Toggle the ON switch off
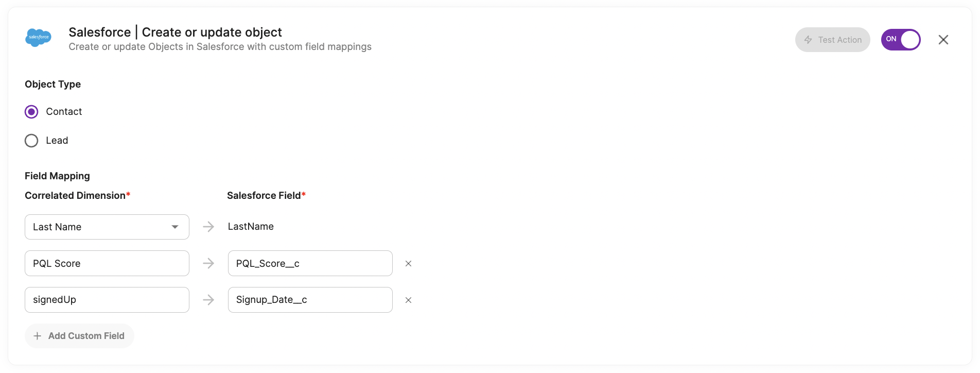The image size is (980, 373). (901, 40)
